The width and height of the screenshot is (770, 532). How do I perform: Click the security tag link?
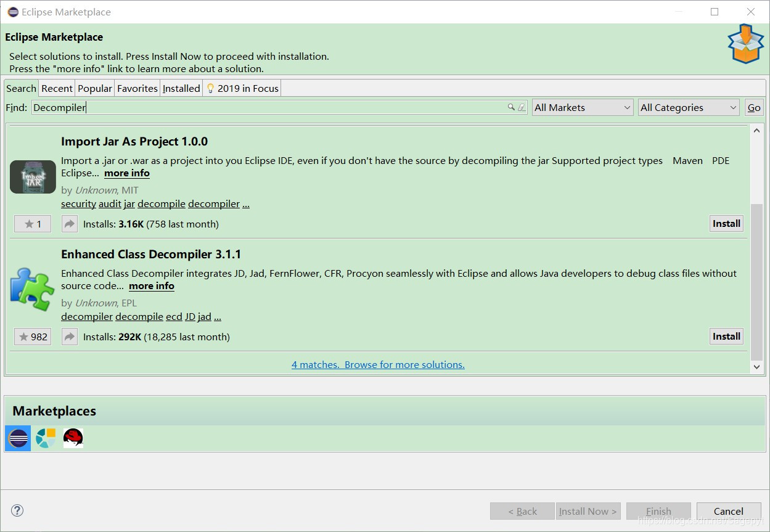pyautogui.click(x=78, y=203)
